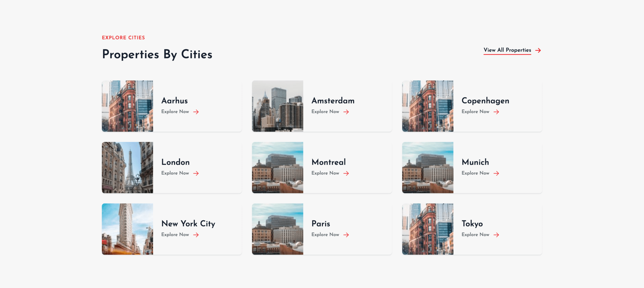This screenshot has height=288, width=644.
Task: Open the Tokyo brick building thumbnail
Action: tap(428, 229)
